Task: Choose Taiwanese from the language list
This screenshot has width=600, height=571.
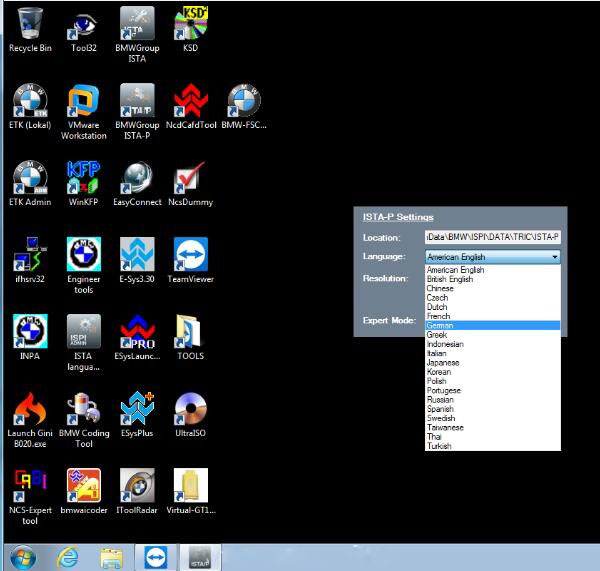Action: (x=492, y=427)
